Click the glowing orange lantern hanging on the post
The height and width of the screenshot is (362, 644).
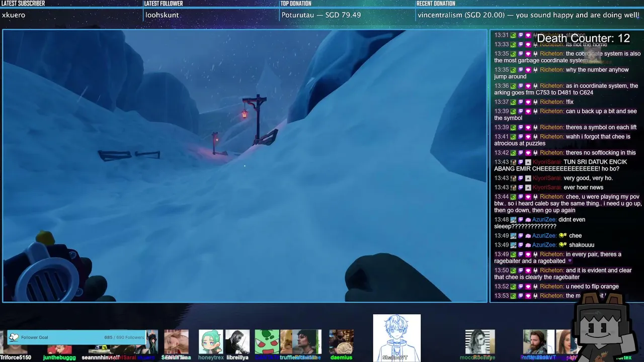[245, 114]
